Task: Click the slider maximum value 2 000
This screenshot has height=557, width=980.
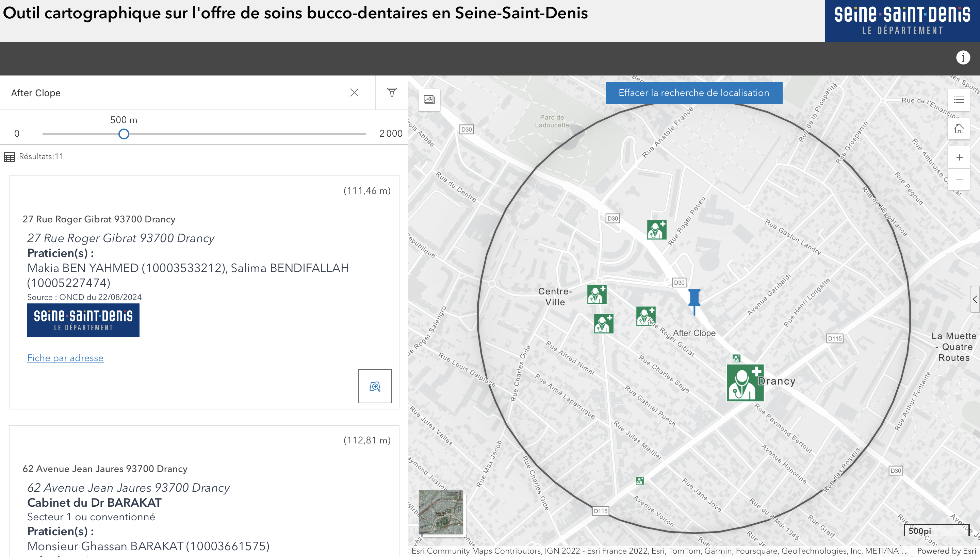Action: [x=391, y=134]
